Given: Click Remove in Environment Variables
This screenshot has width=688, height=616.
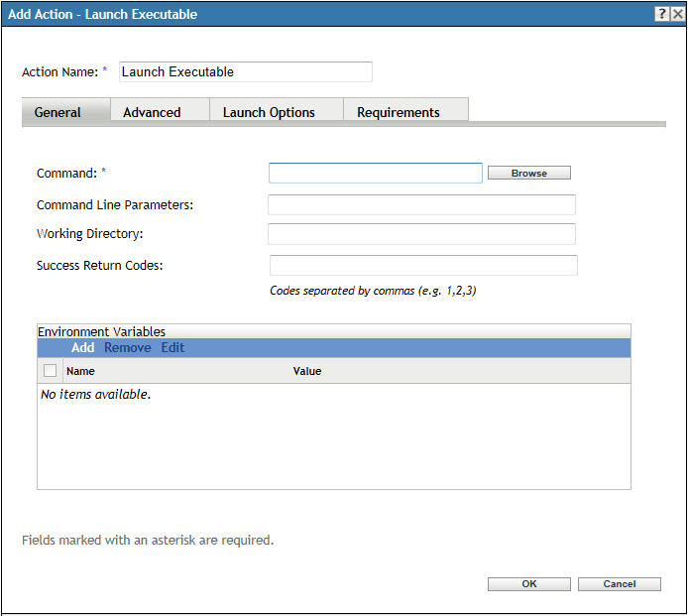Looking at the screenshot, I should point(128,348).
